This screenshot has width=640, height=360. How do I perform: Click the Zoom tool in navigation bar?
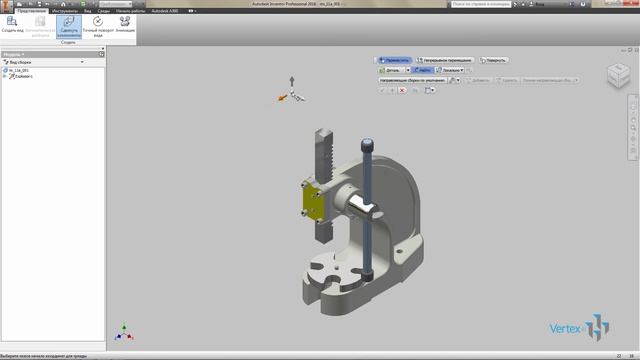(633, 128)
